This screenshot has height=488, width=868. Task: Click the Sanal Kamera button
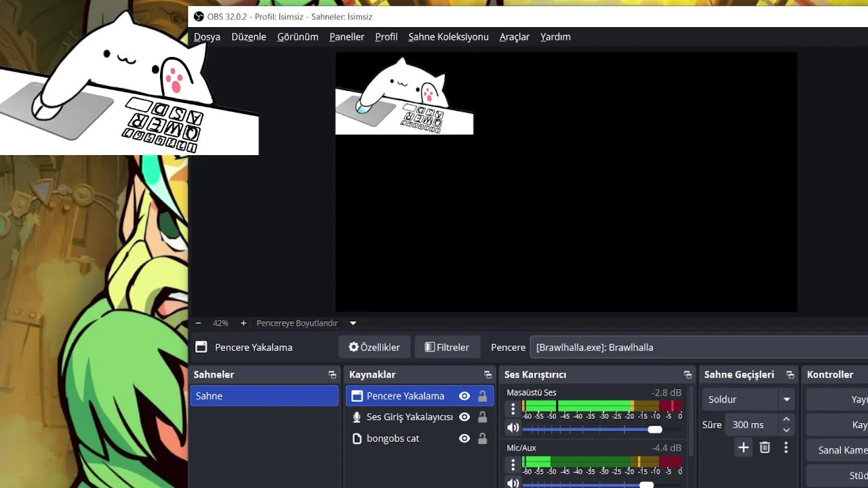pyautogui.click(x=838, y=450)
